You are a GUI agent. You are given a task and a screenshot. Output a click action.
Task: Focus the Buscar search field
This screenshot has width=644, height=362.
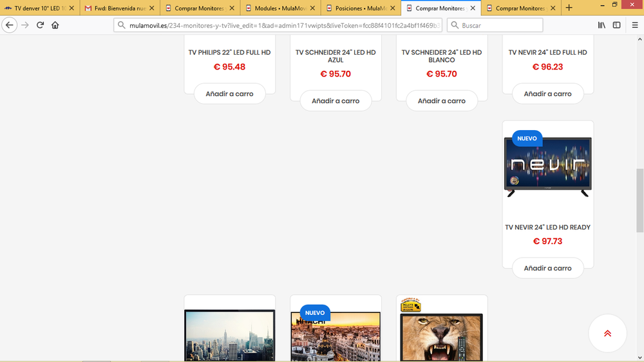click(x=495, y=25)
